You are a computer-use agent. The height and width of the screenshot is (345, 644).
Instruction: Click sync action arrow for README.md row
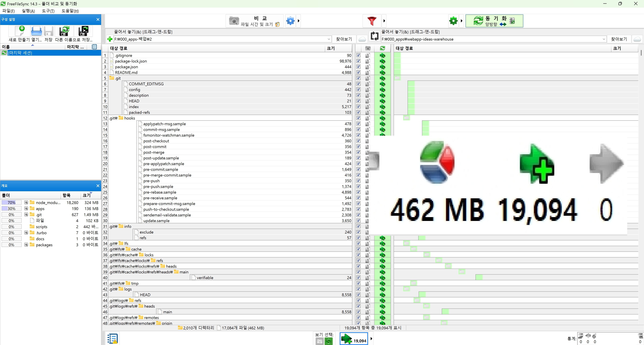click(x=383, y=72)
